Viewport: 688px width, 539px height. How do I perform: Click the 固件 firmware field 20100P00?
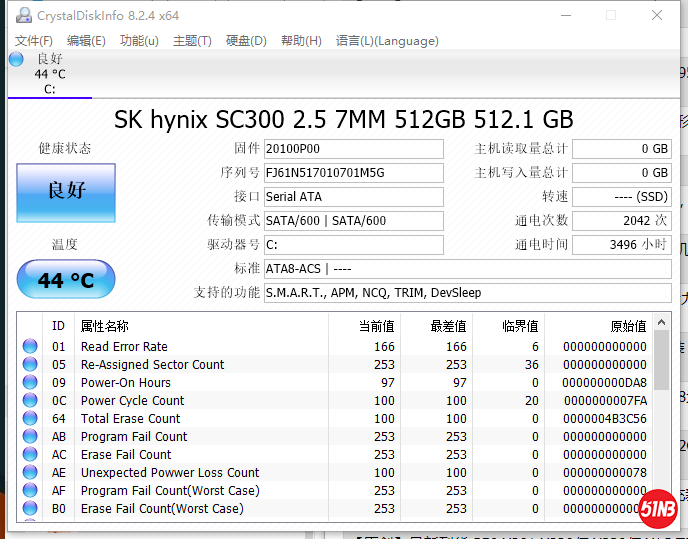click(353, 149)
